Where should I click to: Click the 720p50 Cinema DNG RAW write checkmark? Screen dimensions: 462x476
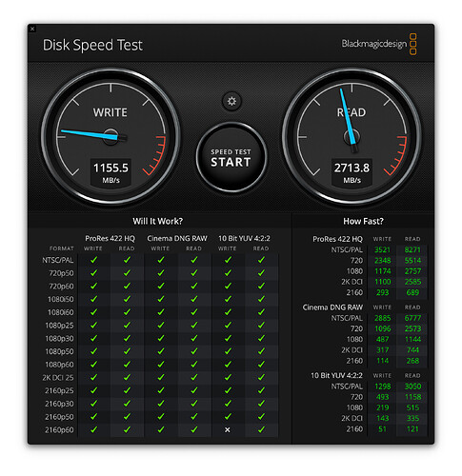click(161, 273)
